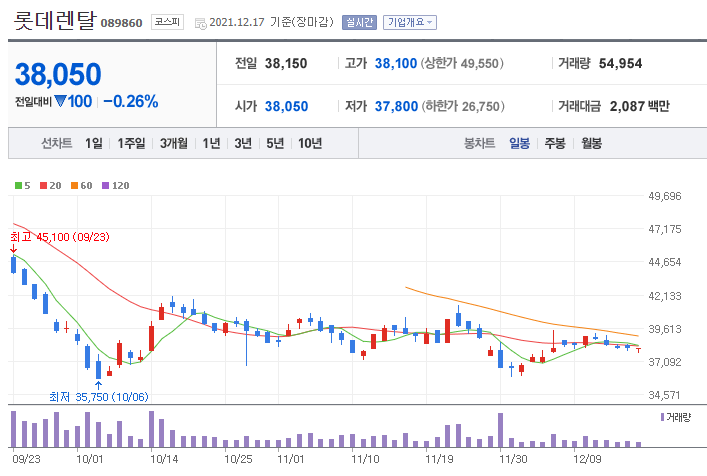Click the 고가 value 38,100

(x=396, y=64)
